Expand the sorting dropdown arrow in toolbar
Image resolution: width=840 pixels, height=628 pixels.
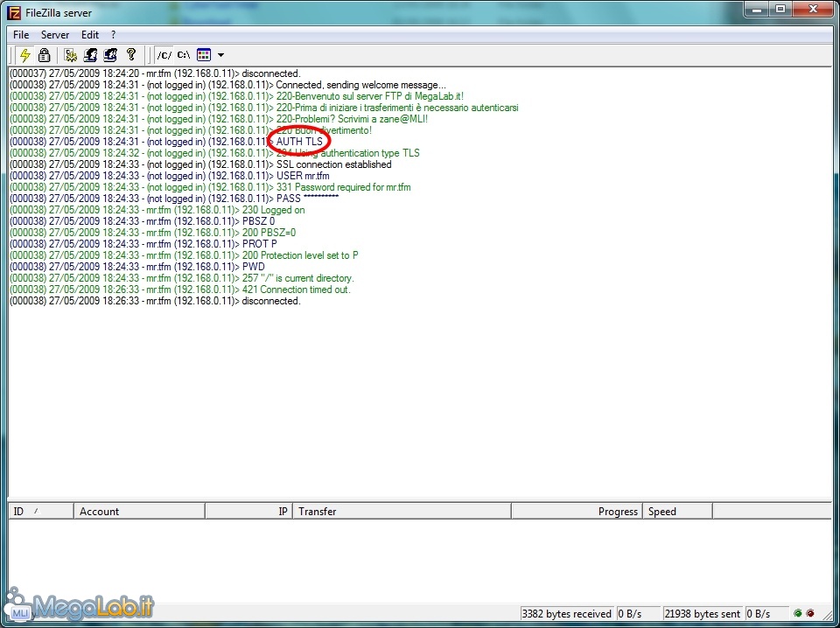point(220,55)
